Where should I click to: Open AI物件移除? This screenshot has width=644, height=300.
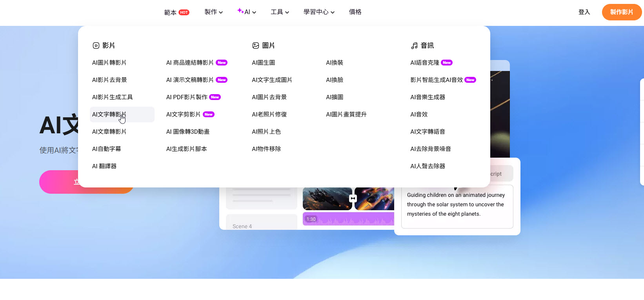point(266,149)
